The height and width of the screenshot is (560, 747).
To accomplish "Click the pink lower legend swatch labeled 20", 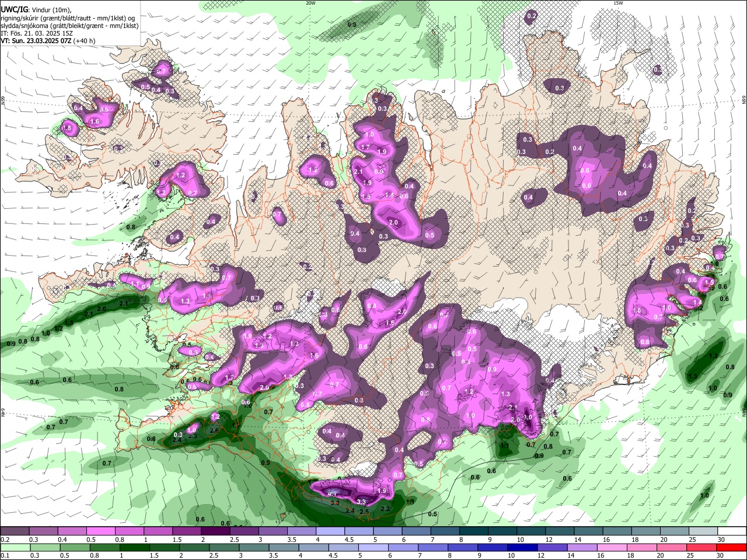I will 671,547.
